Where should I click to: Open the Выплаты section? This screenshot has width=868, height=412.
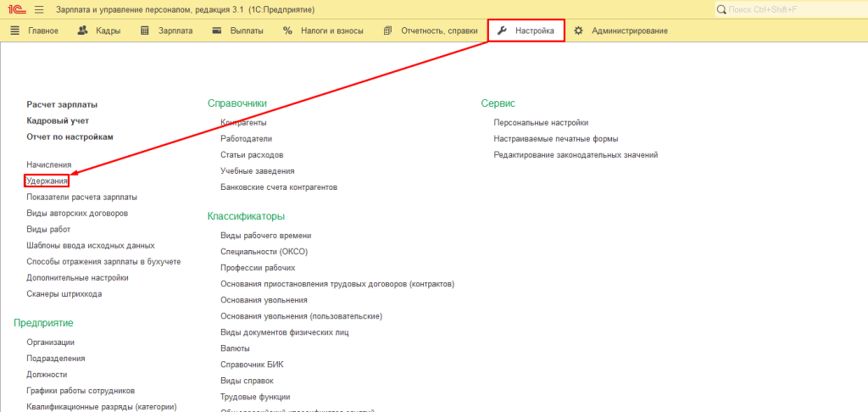click(237, 31)
